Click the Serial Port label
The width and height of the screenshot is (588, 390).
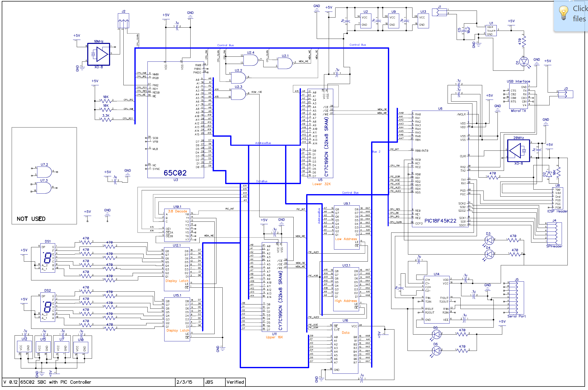(516, 316)
